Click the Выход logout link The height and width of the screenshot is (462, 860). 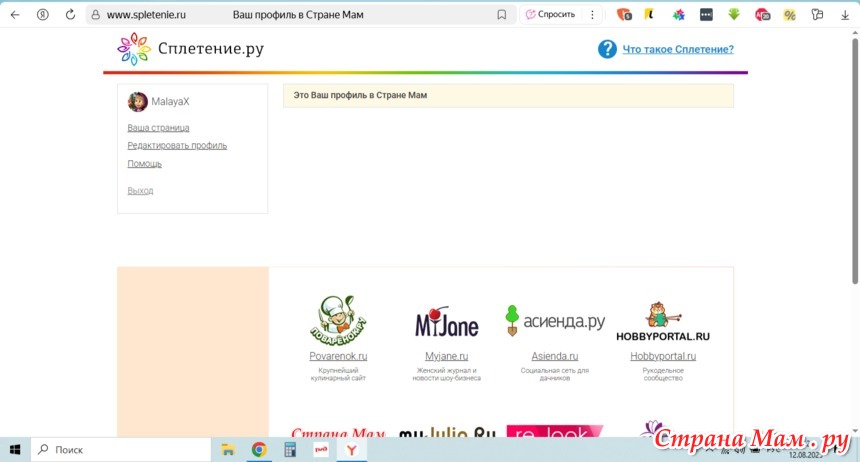[x=140, y=190]
